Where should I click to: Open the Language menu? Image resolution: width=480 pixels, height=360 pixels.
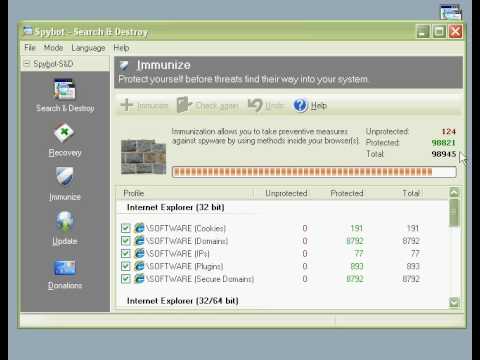pyautogui.click(x=88, y=48)
